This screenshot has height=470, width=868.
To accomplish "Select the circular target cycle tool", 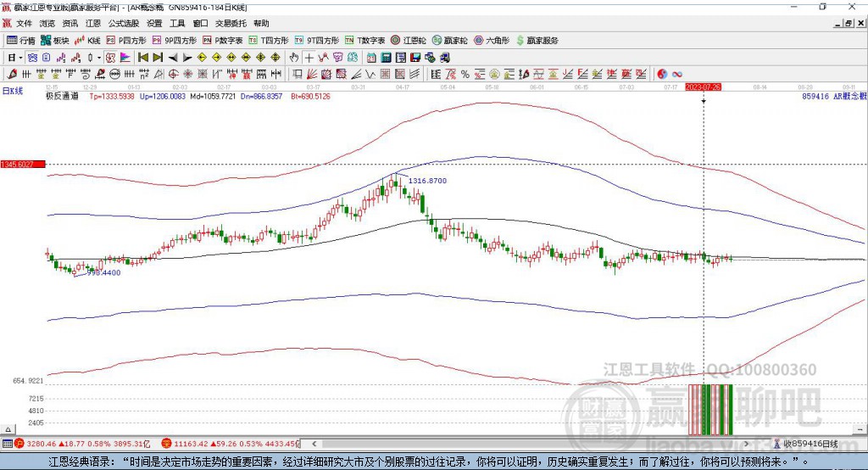I will point(173,75).
